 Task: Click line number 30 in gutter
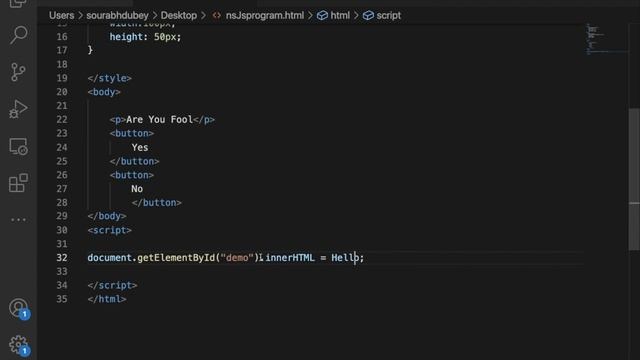(x=62, y=230)
